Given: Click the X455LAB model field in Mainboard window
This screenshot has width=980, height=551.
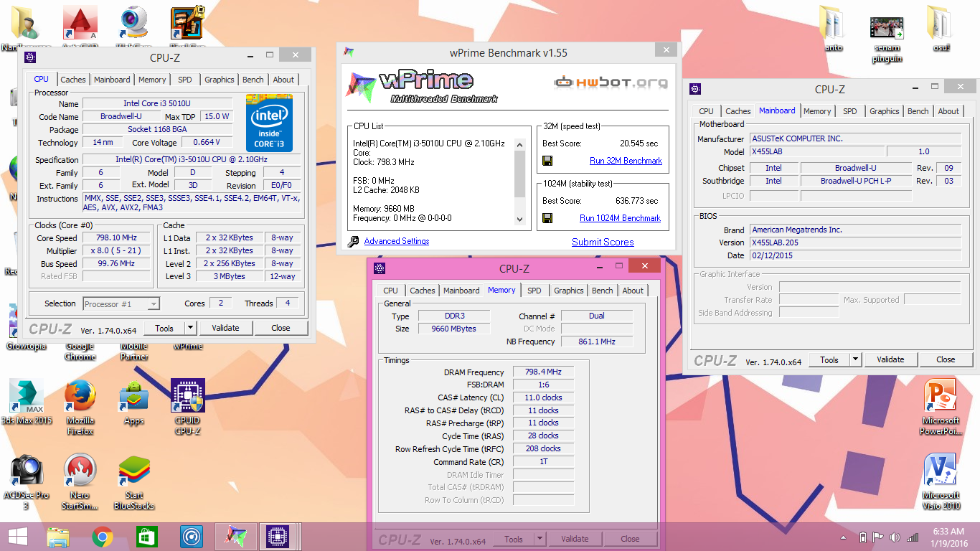Looking at the screenshot, I should point(817,151).
